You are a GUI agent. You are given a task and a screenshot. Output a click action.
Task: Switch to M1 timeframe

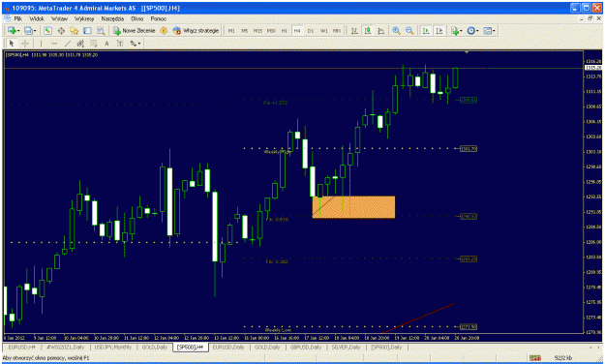coord(231,31)
